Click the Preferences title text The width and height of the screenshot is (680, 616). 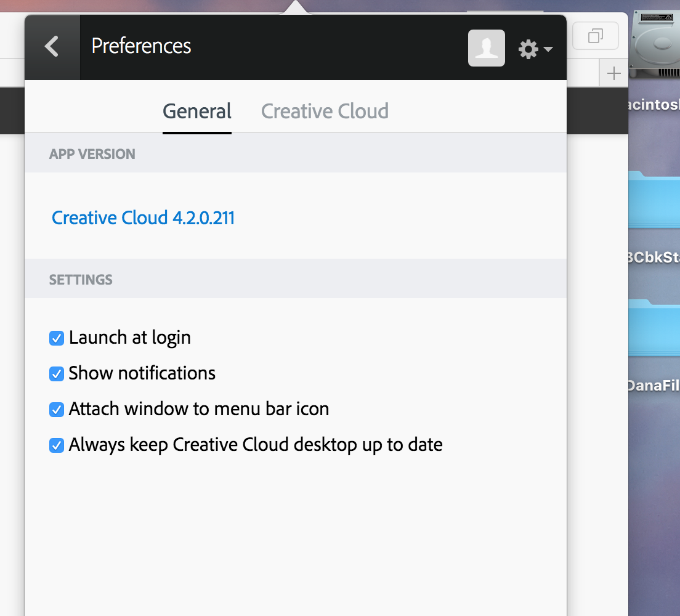tap(141, 46)
